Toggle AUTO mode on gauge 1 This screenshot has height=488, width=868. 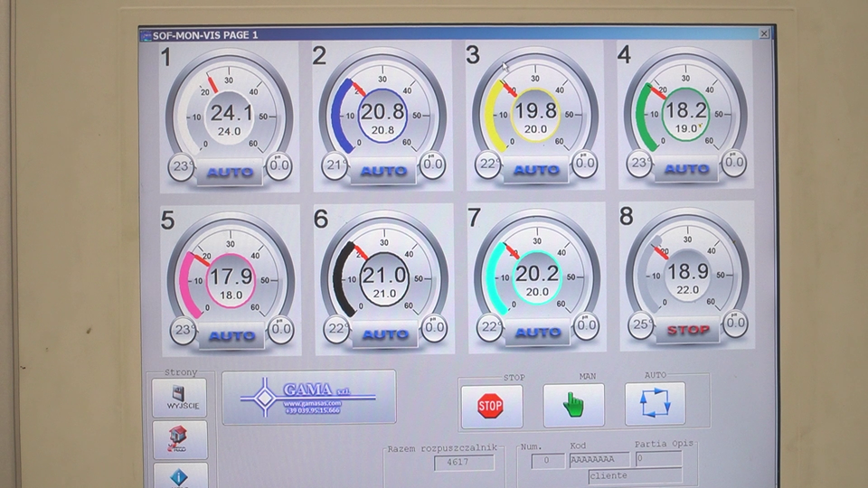[230, 171]
